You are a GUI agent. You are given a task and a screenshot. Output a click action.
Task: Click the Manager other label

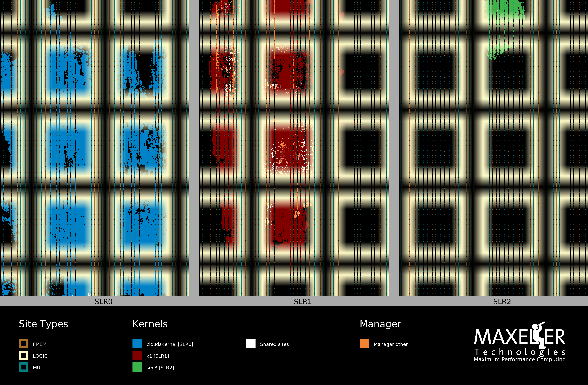pos(391,344)
